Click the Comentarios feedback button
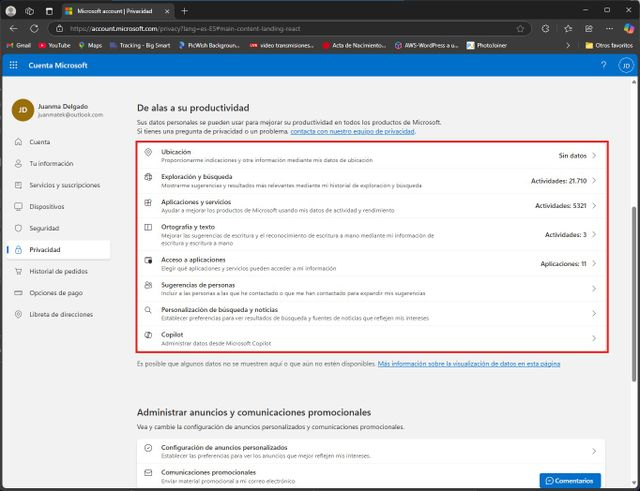 coord(570,480)
